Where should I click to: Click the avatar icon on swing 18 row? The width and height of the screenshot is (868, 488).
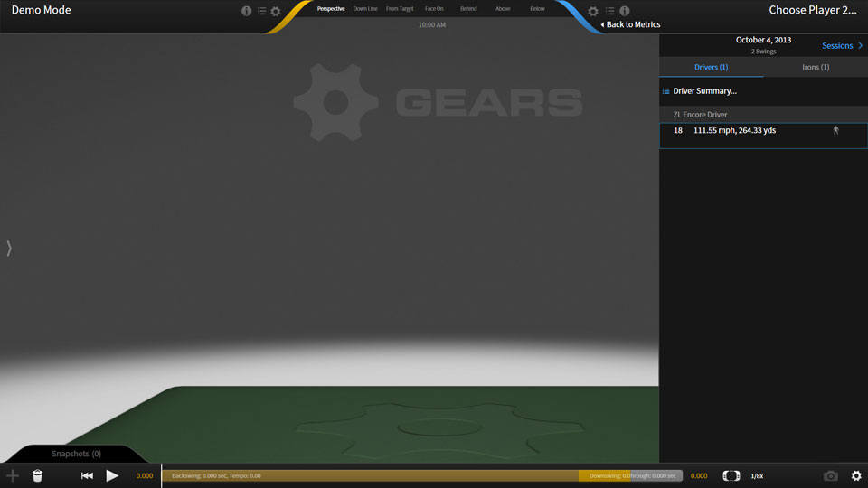click(835, 130)
